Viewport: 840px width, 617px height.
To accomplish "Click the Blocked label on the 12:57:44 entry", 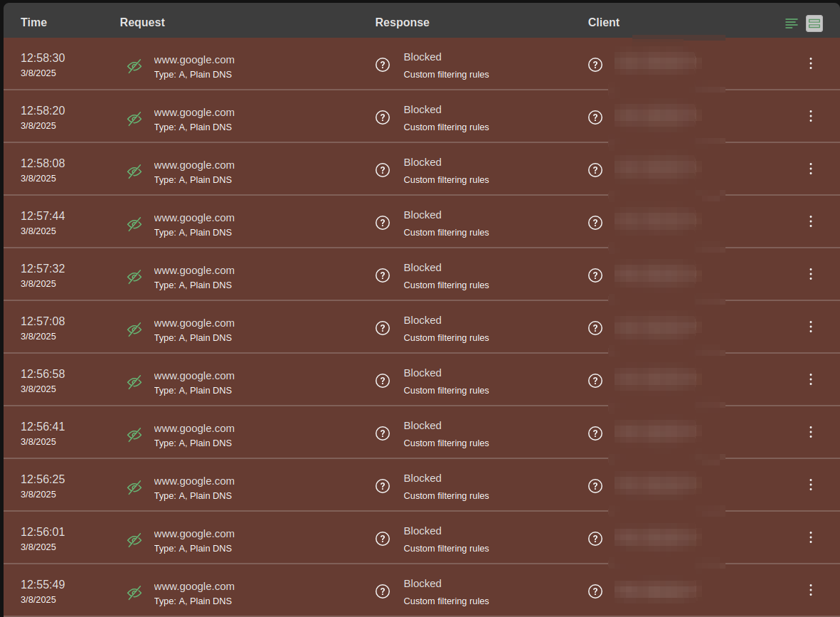I will coord(422,215).
